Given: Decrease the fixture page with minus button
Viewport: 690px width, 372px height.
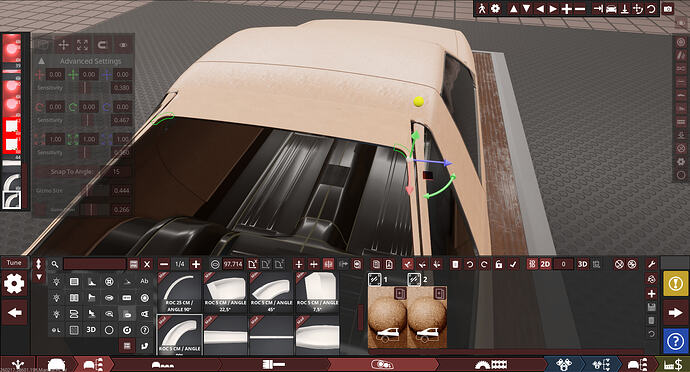Looking at the screenshot, I should pos(164,264).
